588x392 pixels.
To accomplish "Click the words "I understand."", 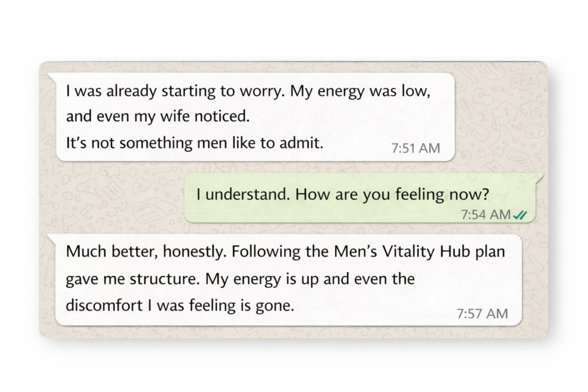I will pyautogui.click(x=243, y=195).
